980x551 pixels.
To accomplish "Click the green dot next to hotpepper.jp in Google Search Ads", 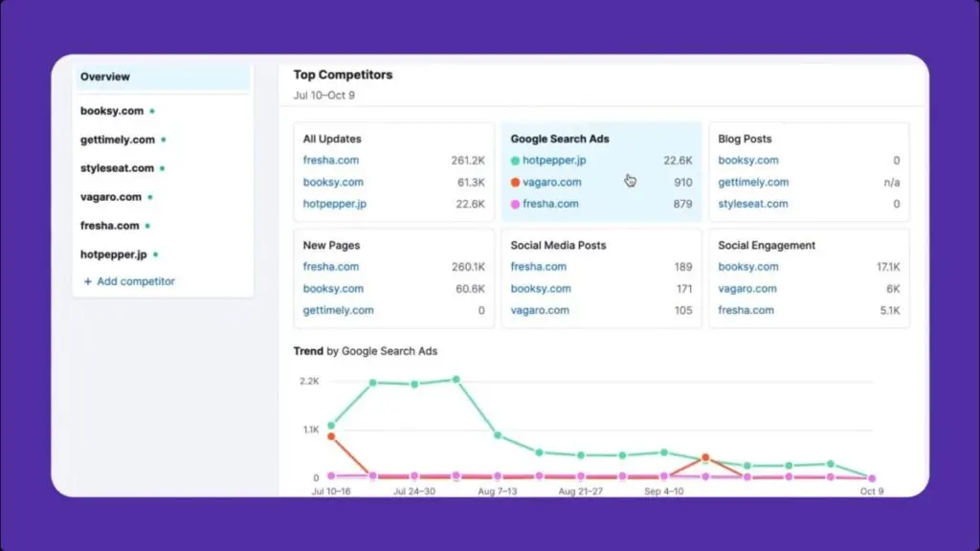I will coord(515,161).
